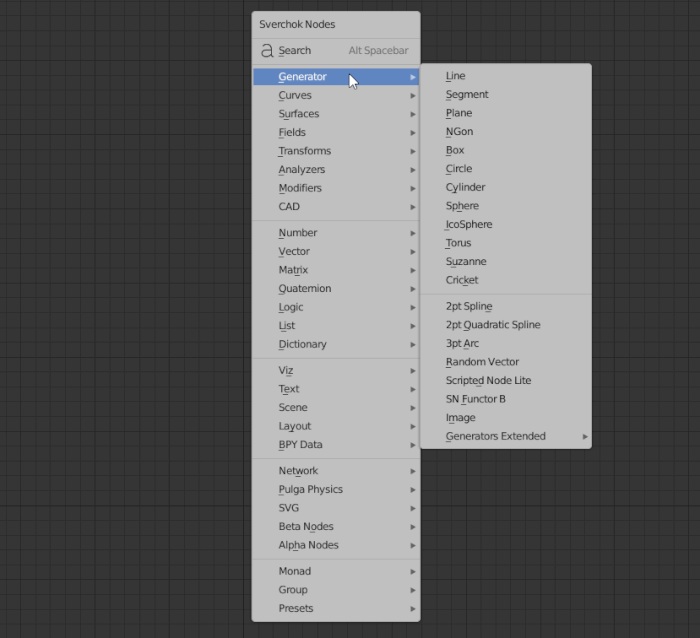
Task: Add a Random Vector node
Action: coord(506,362)
